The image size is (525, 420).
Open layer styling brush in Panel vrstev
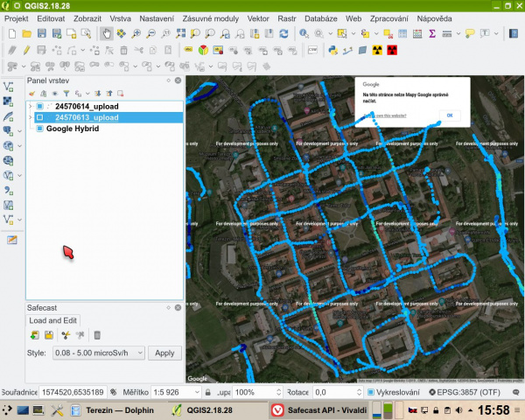(x=31, y=94)
